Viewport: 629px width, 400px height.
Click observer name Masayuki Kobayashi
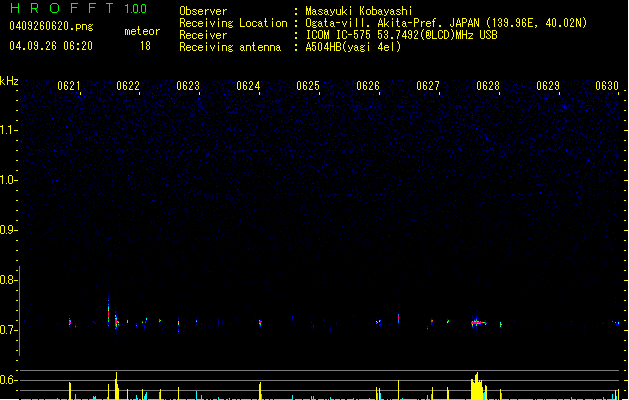(359, 11)
